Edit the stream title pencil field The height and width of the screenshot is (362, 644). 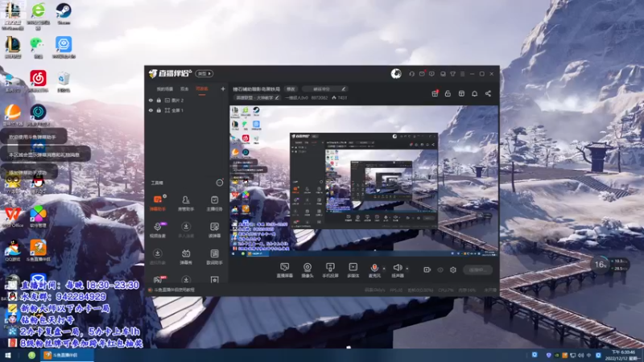[x=324, y=89]
